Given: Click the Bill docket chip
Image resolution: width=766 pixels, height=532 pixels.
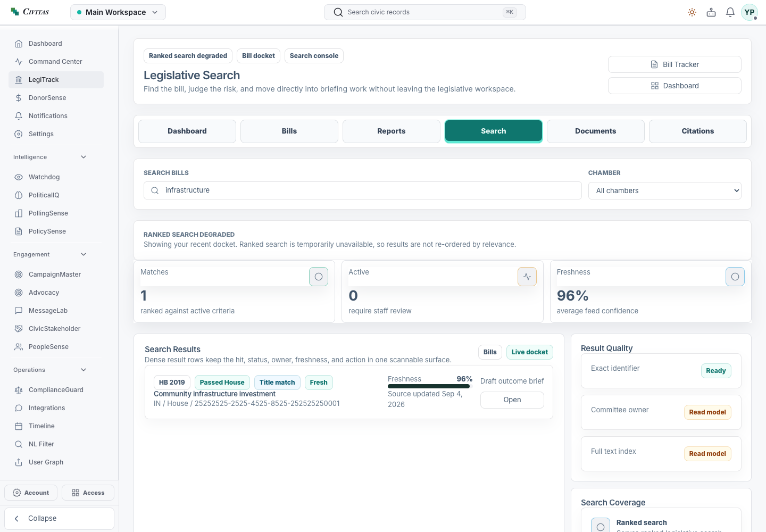Looking at the screenshot, I should [259, 56].
